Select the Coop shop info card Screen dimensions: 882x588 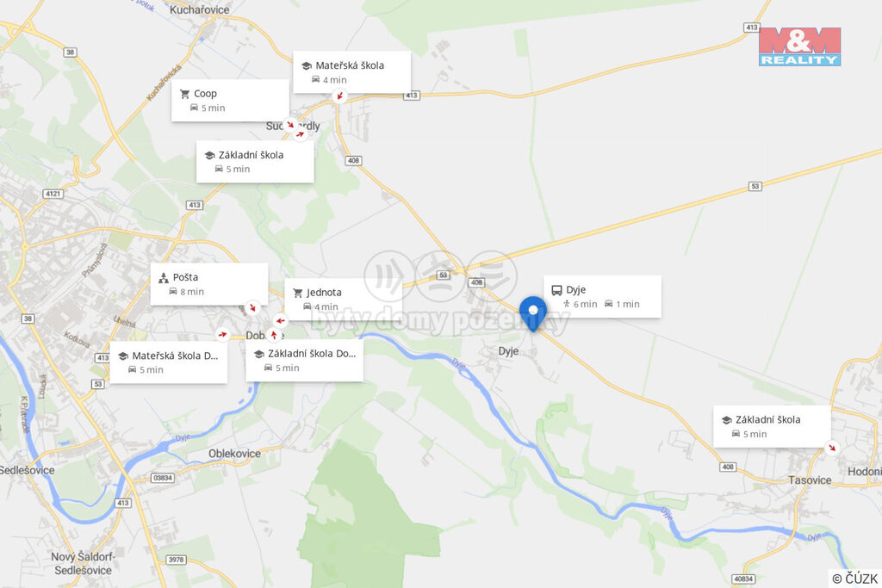click(x=230, y=100)
